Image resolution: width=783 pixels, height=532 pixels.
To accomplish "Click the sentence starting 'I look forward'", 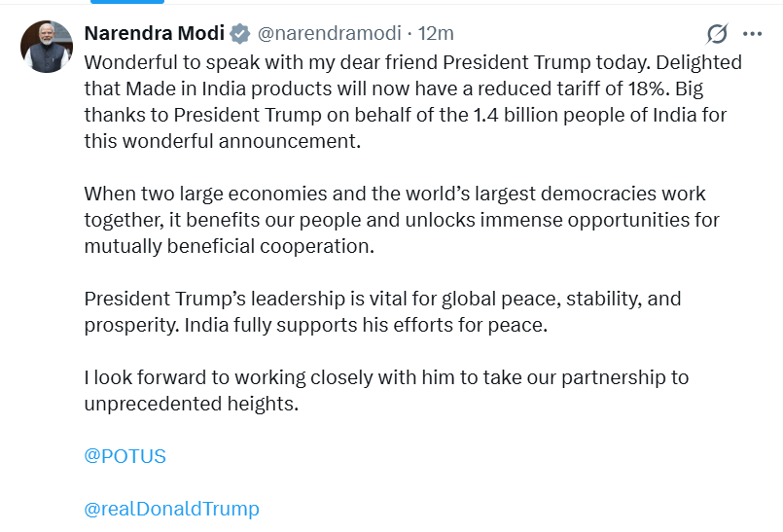I will (x=386, y=377).
